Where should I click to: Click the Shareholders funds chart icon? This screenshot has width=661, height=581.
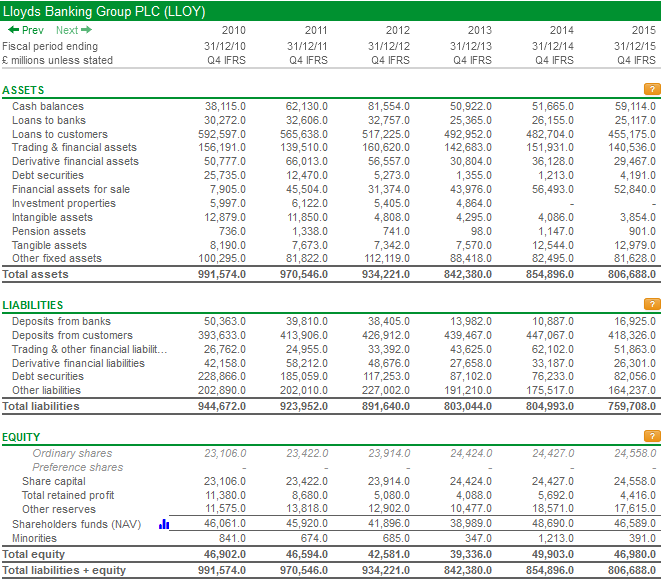pos(164,524)
